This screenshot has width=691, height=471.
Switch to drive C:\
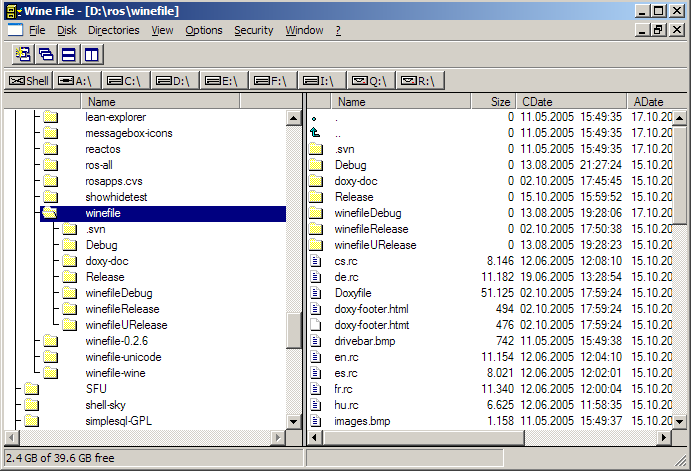tap(126, 81)
